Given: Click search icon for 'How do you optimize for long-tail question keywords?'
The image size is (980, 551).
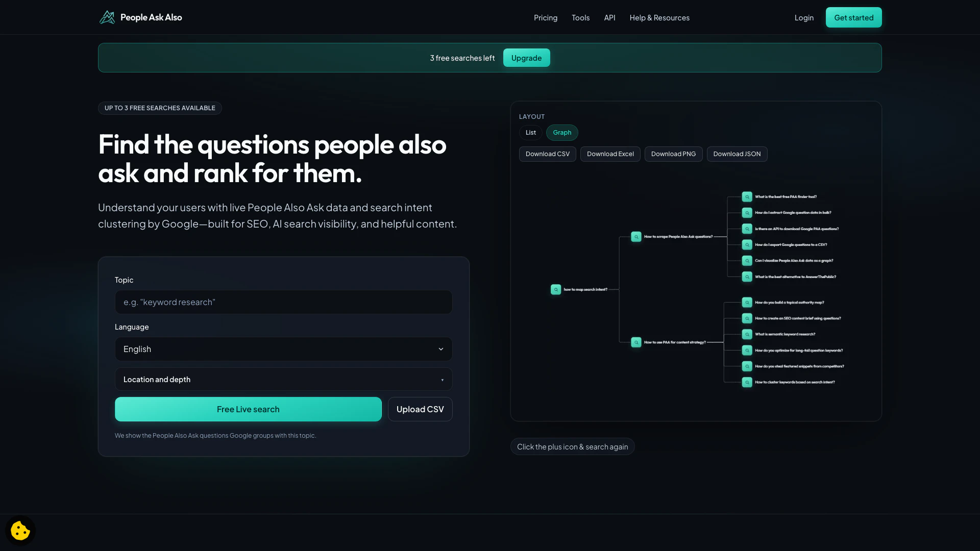Looking at the screenshot, I should pyautogui.click(x=747, y=350).
